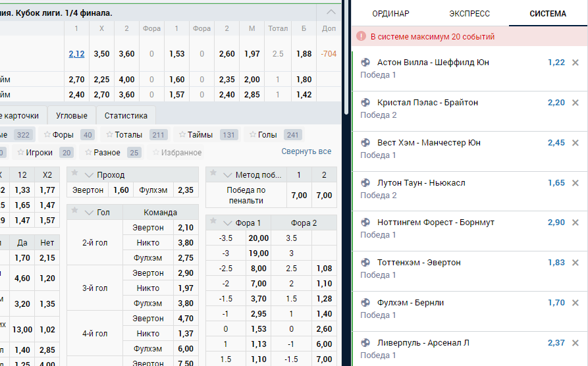Image resolution: width=588 pixels, height=366 pixels.
Task: Collapse the Фора 1 market
Action: point(227,223)
